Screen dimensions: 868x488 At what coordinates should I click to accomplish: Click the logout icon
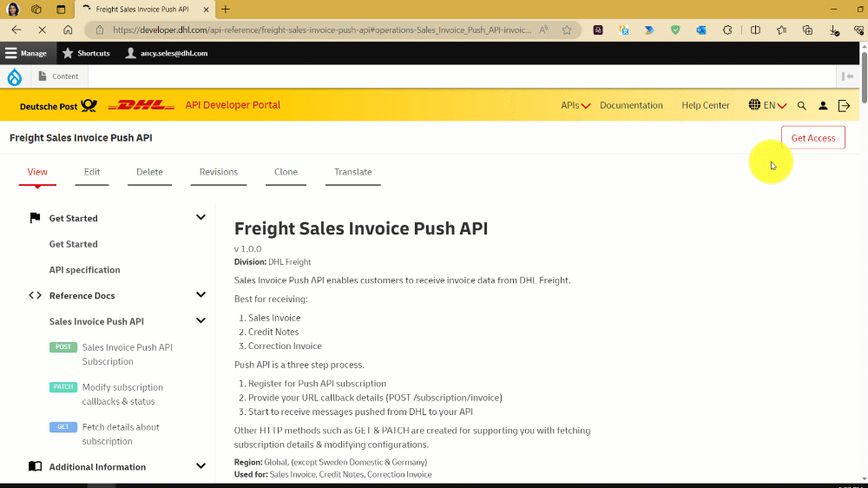click(845, 105)
